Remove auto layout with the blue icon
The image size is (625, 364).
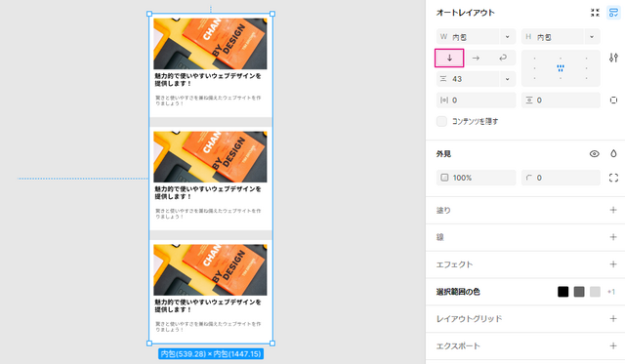[613, 13]
